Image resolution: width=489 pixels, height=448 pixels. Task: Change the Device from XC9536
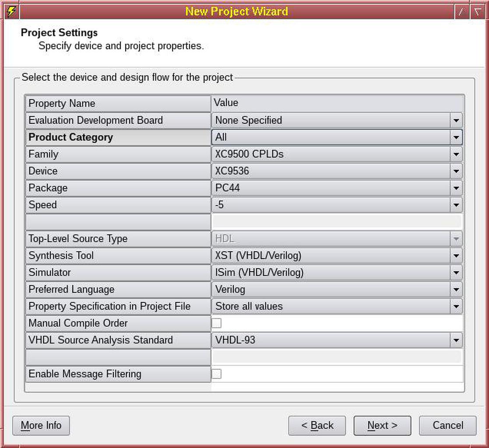[x=456, y=171]
